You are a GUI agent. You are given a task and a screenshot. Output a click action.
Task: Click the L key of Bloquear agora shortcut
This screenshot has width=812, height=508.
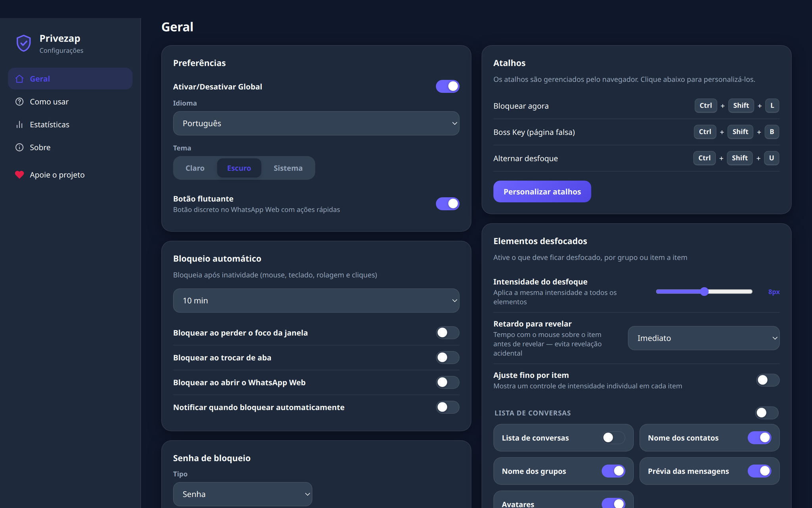772,106
